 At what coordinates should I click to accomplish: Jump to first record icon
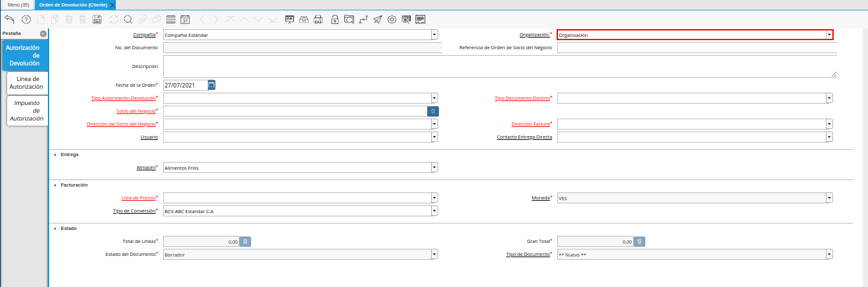point(230,19)
